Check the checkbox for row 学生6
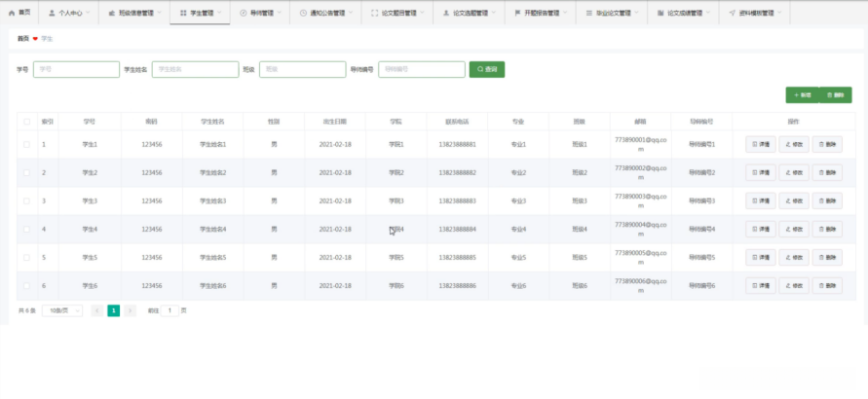The height and width of the screenshot is (399, 868). point(26,286)
